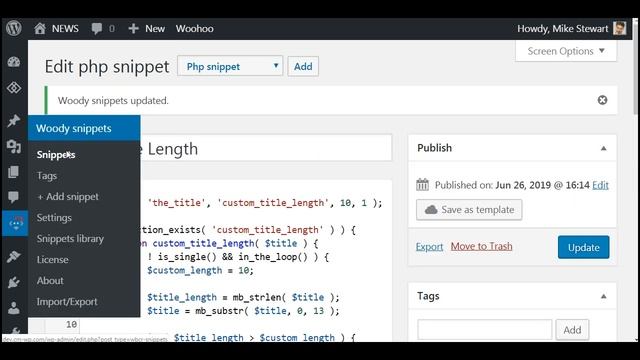The image size is (640, 360).
Task: Click Move to Trash link
Action: 482,247
